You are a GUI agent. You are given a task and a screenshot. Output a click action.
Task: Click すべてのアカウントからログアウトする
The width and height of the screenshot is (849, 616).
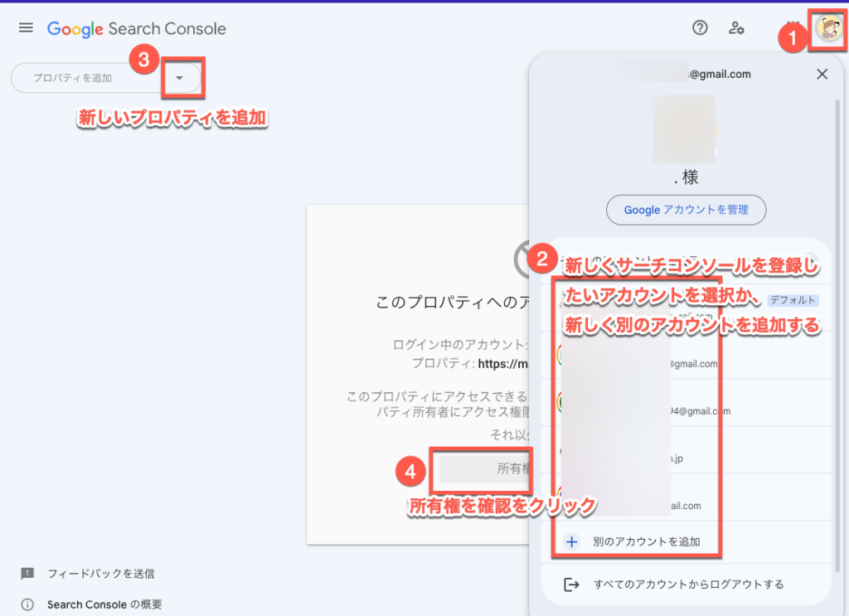[688, 584]
